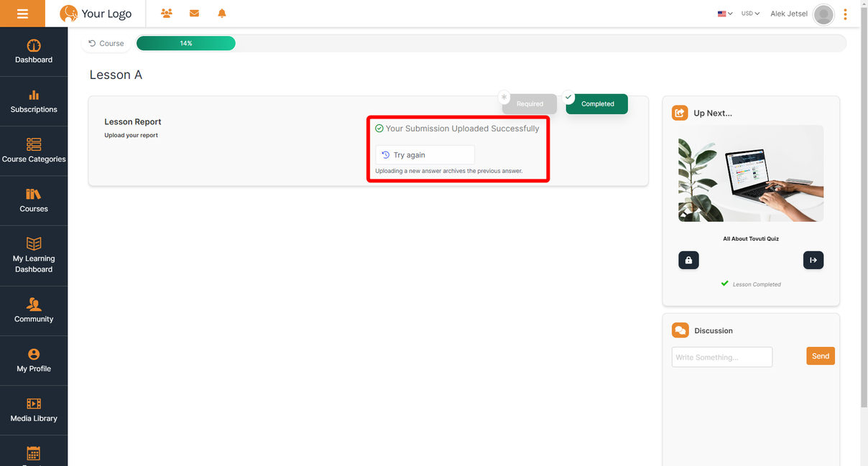This screenshot has width=868, height=466.
Task: Open Subscriptions in sidebar
Action: coord(34,101)
